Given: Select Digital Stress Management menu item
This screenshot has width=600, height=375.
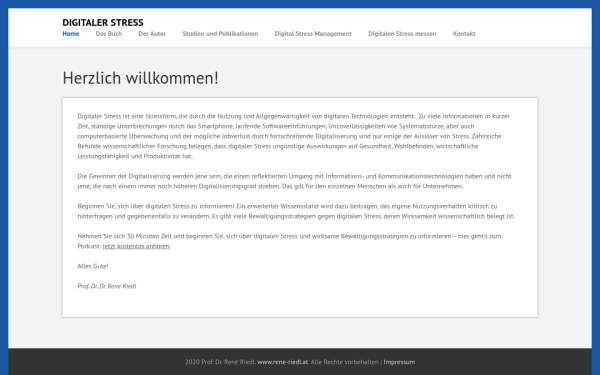Looking at the screenshot, I should (x=313, y=34).
